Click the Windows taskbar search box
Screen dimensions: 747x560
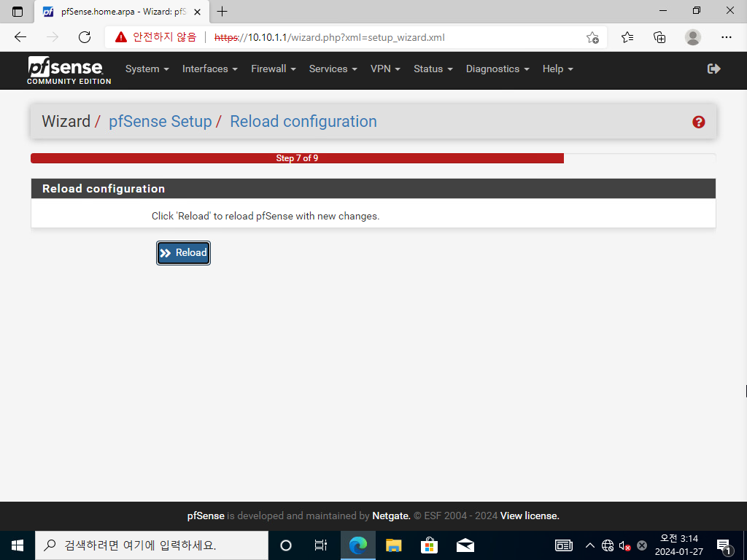(x=152, y=545)
